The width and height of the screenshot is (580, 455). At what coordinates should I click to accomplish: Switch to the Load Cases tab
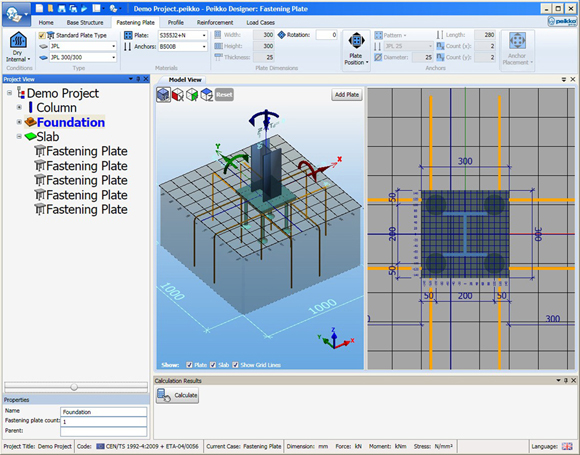260,23
